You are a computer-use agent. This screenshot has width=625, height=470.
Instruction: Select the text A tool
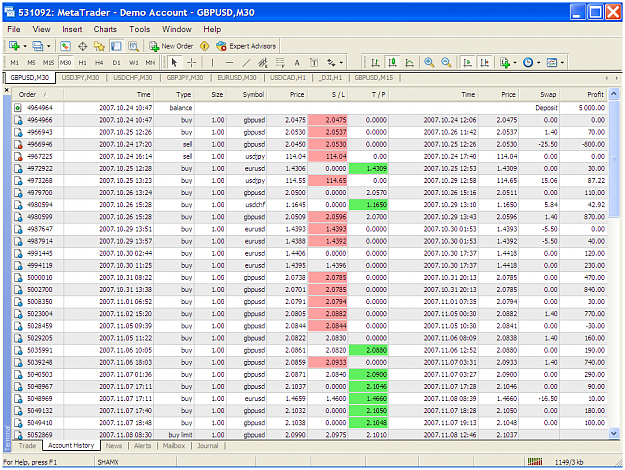[297, 63]
